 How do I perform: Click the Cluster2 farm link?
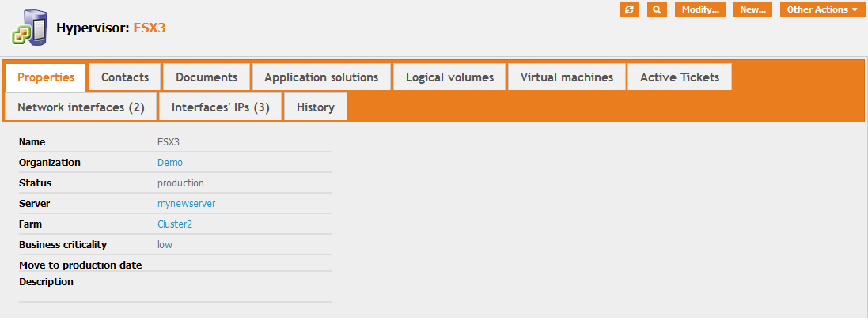coord(175,224)
